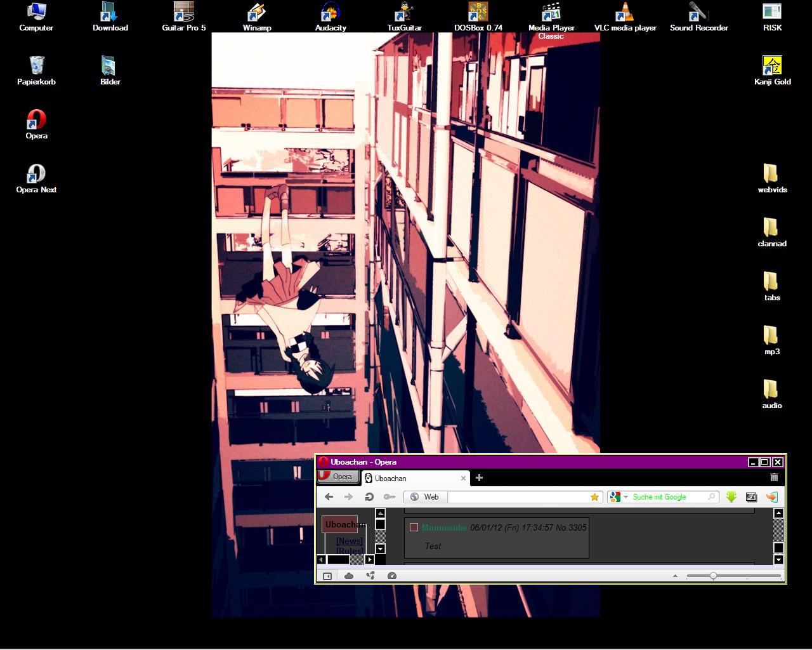Open the Opera main menu button
This screenshot has height=650, width=812.
point(338,477)
